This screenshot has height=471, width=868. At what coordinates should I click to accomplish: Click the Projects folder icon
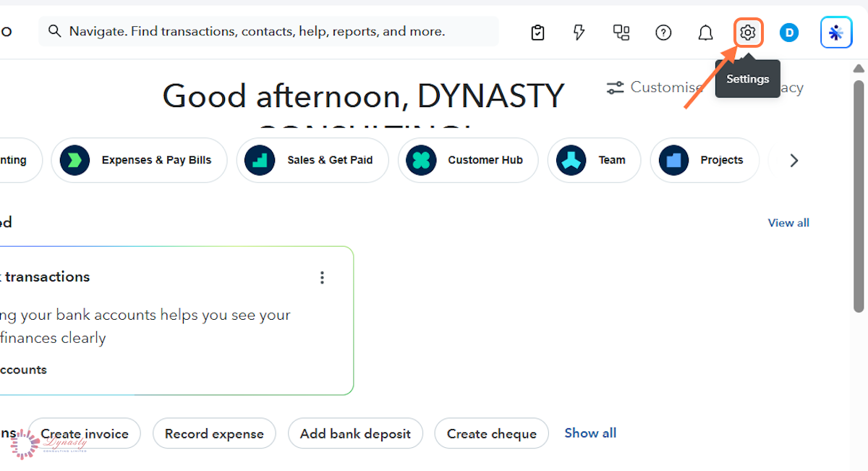(x=674, y=160)
